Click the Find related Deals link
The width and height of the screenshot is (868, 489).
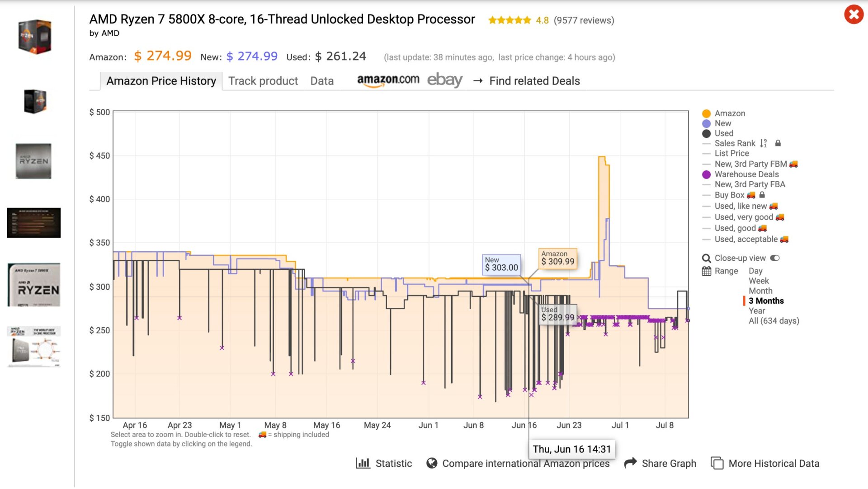pos(534,81)
